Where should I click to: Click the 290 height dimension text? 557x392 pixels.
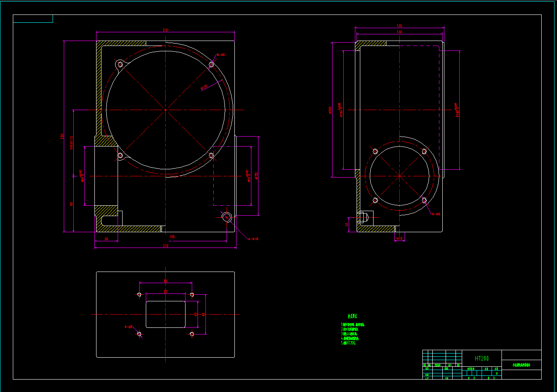click(x=63, y=136)
